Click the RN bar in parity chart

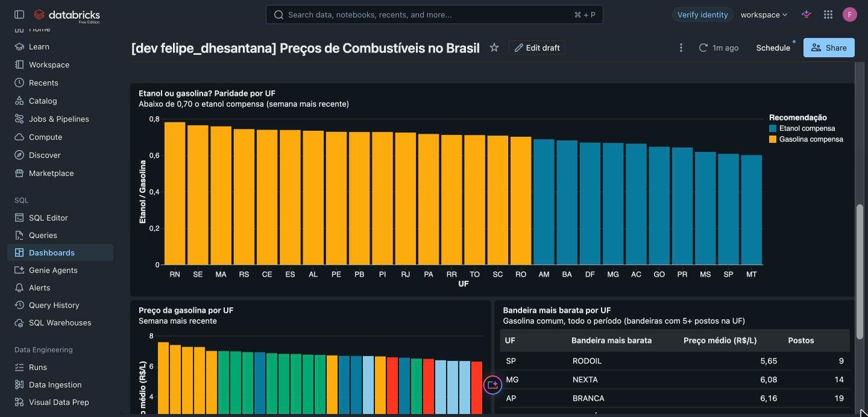175,193
